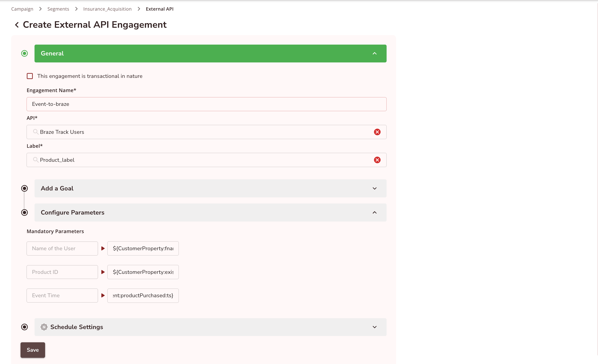Click the red arrow beside Name of the User
Viewport: 598px width, 364px height.
(103, 248)
